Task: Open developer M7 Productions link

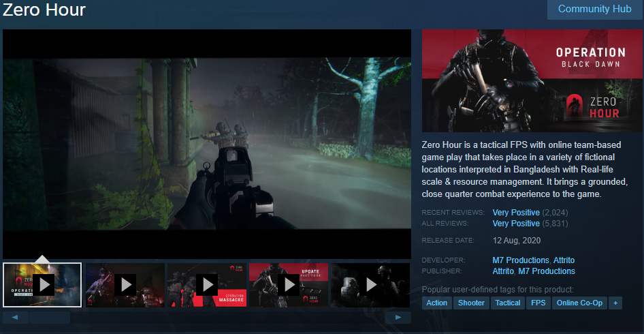Action: click(520, 260)
